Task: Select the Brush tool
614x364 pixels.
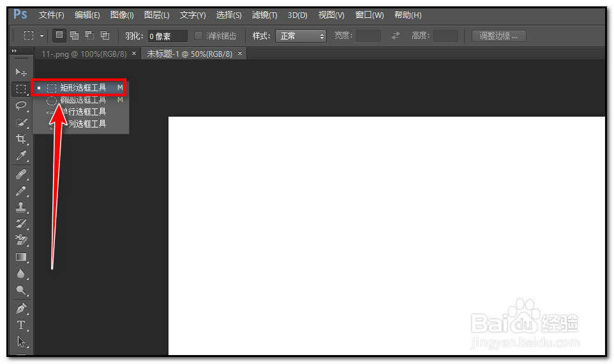Action: click(x=21, y=191)
